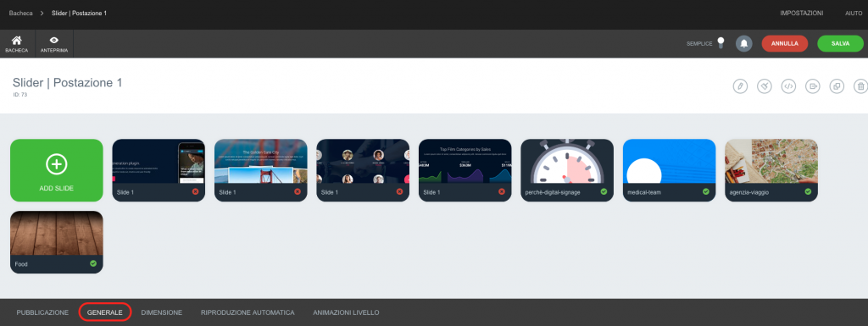Screen dimensions: 868x326
Task: Toggle the Semplice mode switch
Action: pyautogui.click(x=721, y=43)
